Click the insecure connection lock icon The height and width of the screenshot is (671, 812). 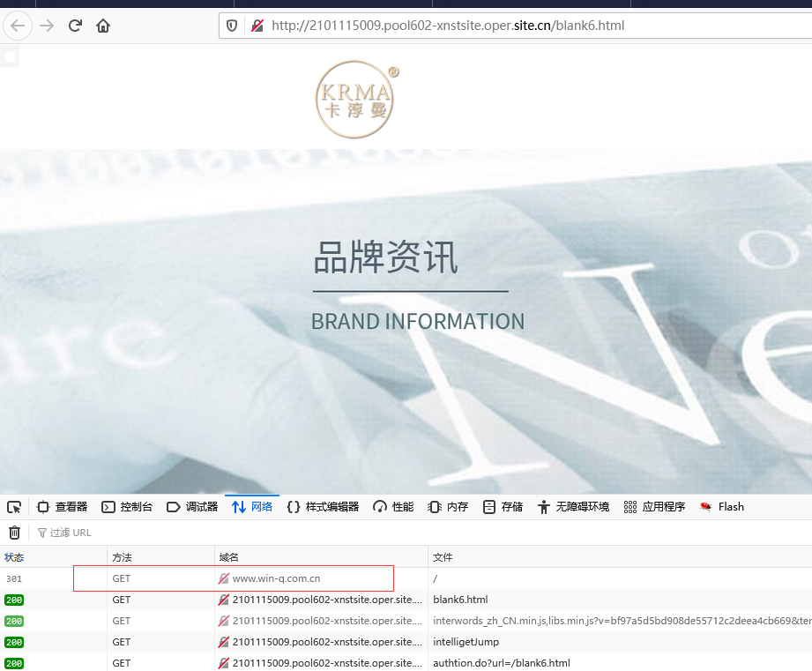click(257, 26)
